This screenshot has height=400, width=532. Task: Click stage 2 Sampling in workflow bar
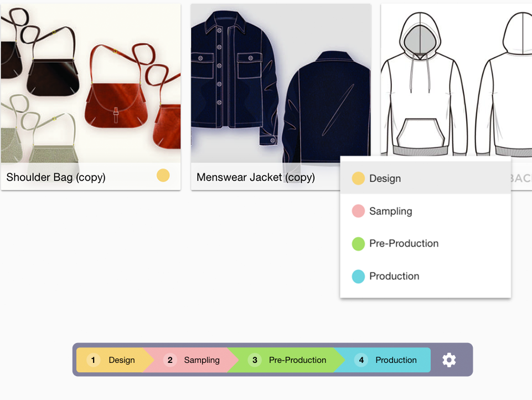click(x=192, y=360)
